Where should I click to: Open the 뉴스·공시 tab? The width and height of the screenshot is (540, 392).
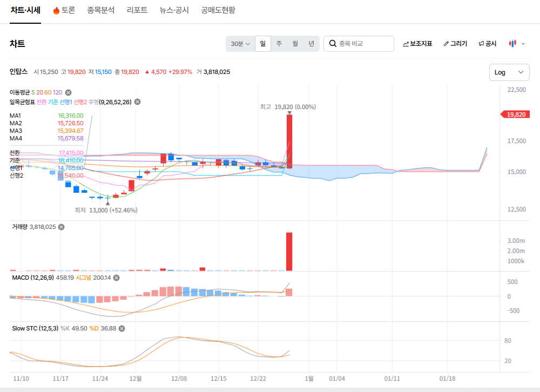[174, 10]
